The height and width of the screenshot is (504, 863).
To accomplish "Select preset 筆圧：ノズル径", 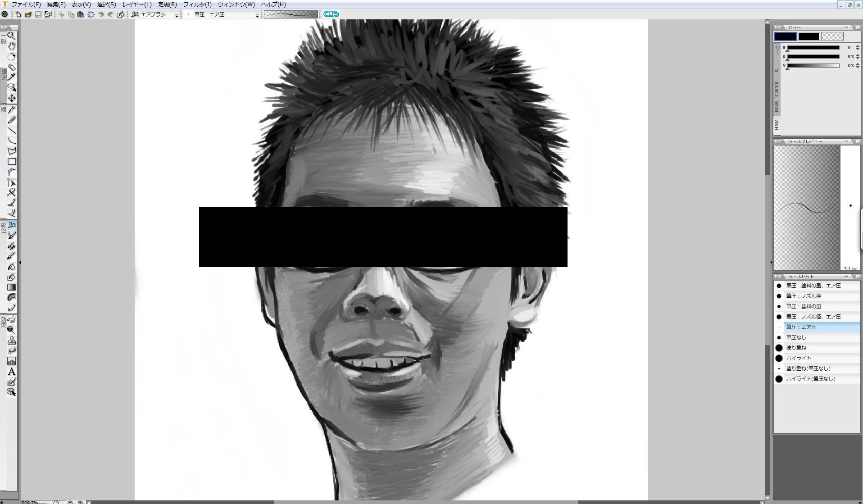I will click(817, 296).
